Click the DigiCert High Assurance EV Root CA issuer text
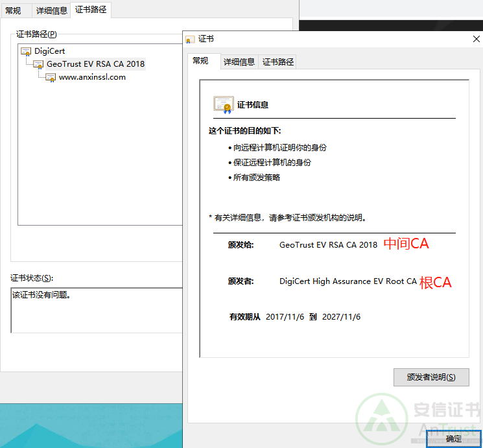Image resolution: width=483 pixels, height=448 pixels. pos(348,281)
